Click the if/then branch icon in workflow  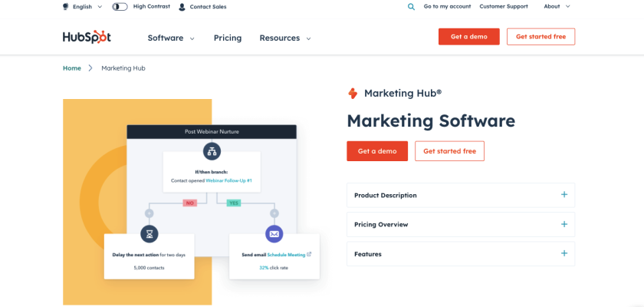click(x=212, y=150)
